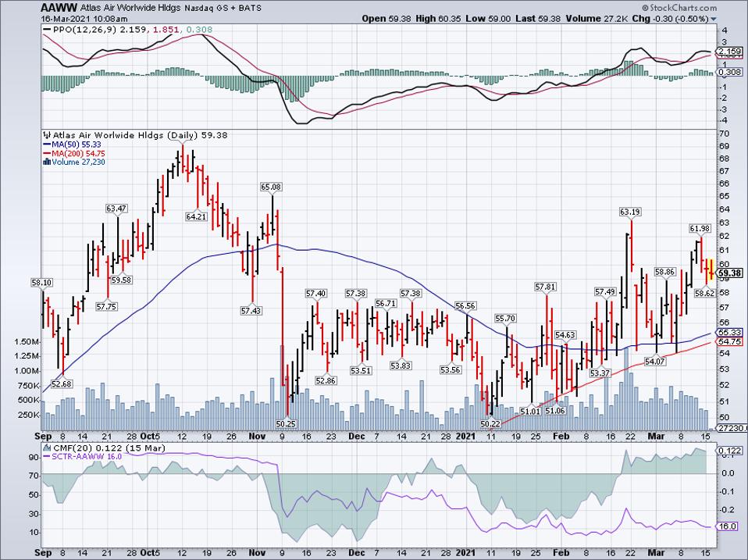
Task: Click the High 60.35 quote value
Action: click(x=438, y=19)
